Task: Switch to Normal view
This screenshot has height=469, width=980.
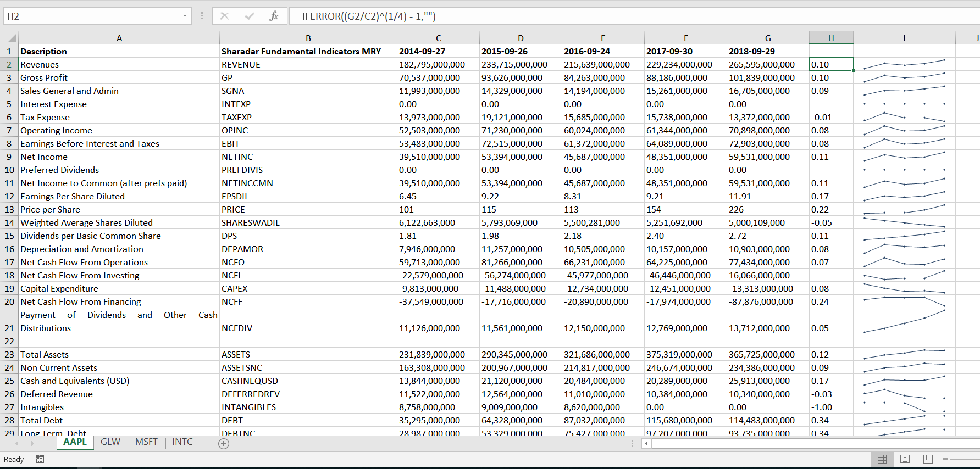Action: (882, 459)
